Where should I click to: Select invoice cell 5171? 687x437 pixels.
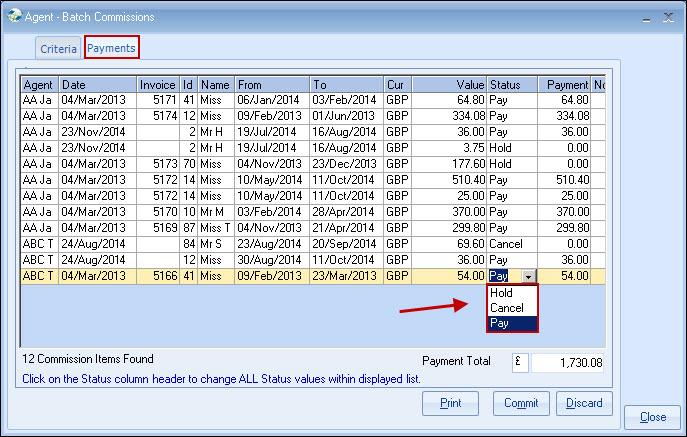click(x=158, y=100)
